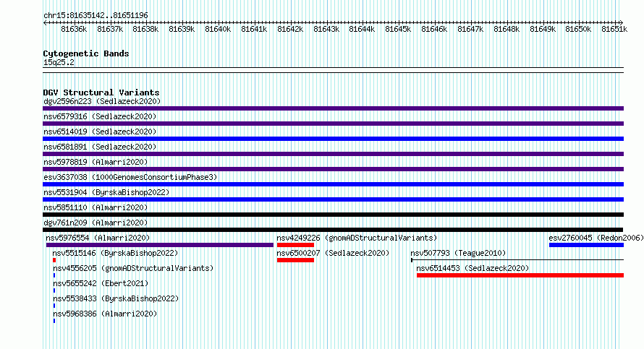Screen dimensions: 644x349
Task: Click red bar below nsv4249226
Action: coord(295,245)
